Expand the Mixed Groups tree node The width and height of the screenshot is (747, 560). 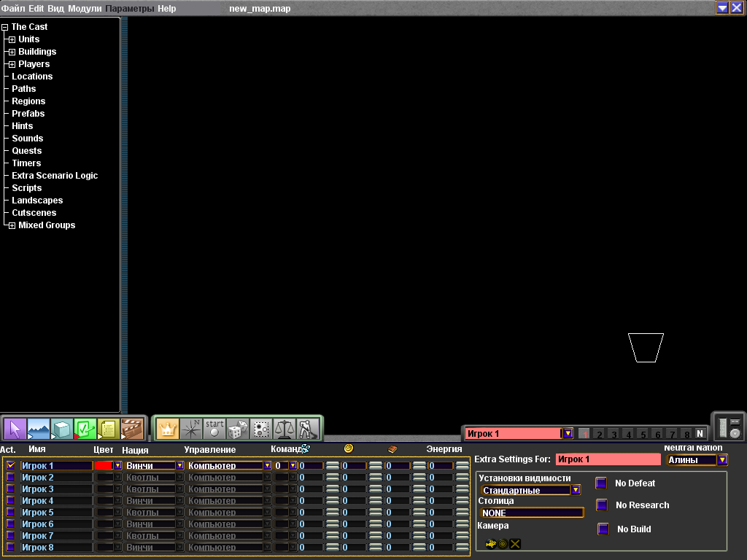[x=12, y=226]
